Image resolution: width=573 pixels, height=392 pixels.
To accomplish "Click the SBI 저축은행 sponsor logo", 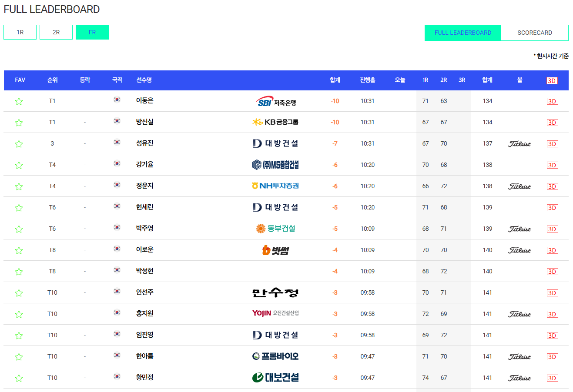I will [276, 101].
